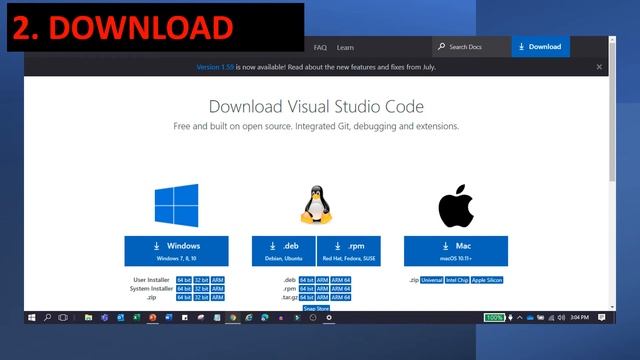Click the Apple logo image

(x=456, y=205)
